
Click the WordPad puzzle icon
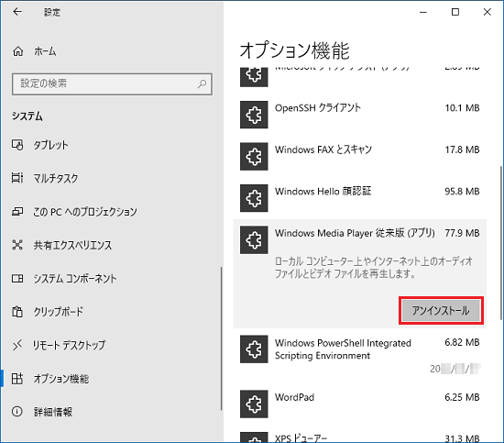pos(254,404)
